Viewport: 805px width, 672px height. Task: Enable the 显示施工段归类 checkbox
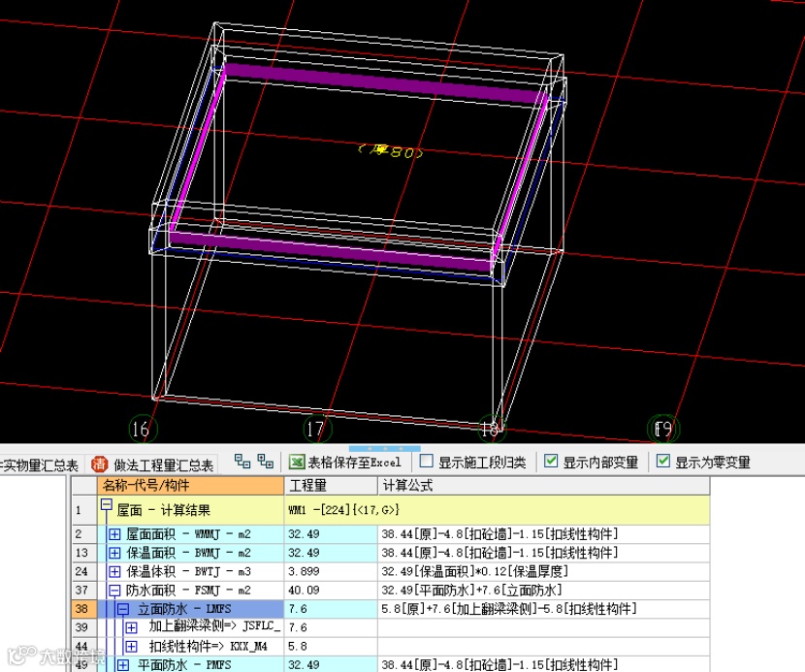tap(426, 461)
